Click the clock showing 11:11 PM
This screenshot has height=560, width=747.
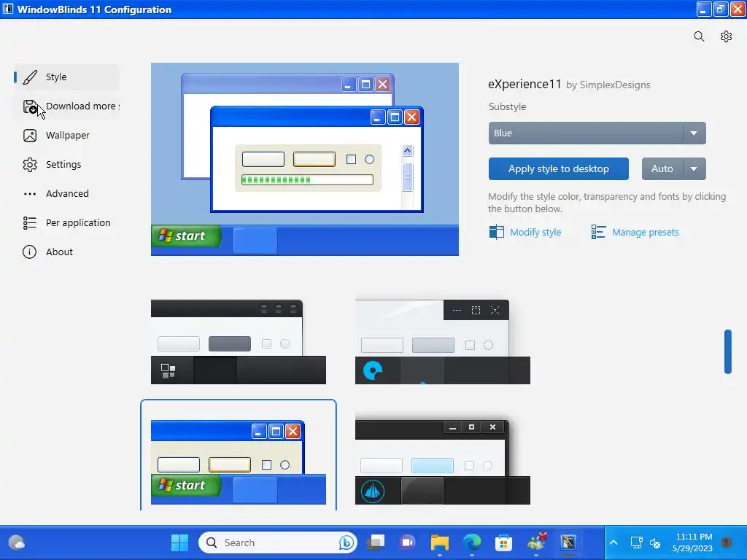pos(694,542)
